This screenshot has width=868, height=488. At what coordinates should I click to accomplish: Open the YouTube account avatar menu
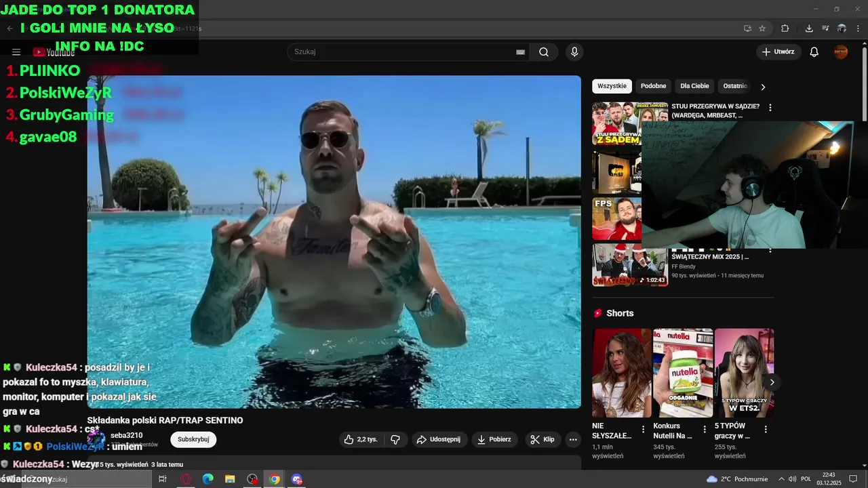point(841,52)
